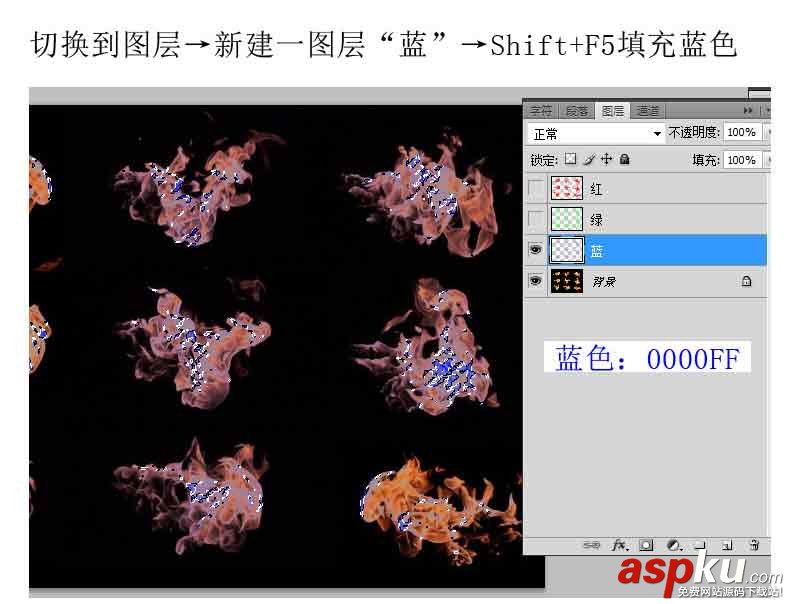The width and height of the screenshot is (788, 604).
Task: Delete the layer with the trash icon
Action: pyautogui.click(x=754, y=545)
